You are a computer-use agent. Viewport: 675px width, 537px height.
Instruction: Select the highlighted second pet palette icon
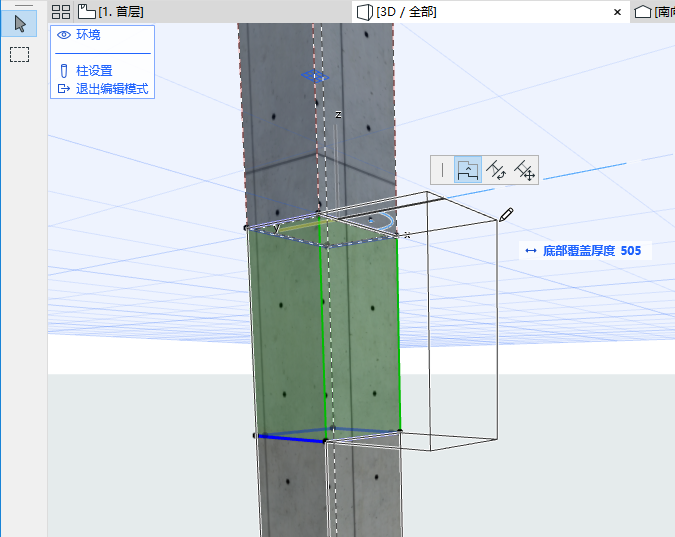tap(468, 170)
